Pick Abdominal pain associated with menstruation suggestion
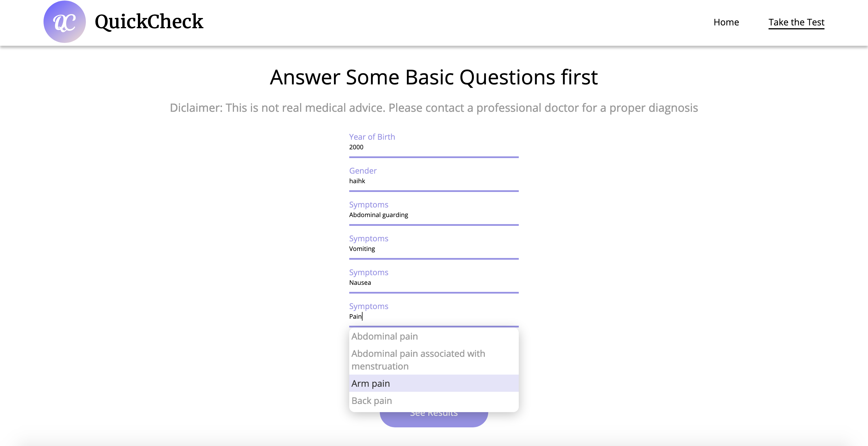Viewport: 868px width, 446px height. [x=434, y=360]
